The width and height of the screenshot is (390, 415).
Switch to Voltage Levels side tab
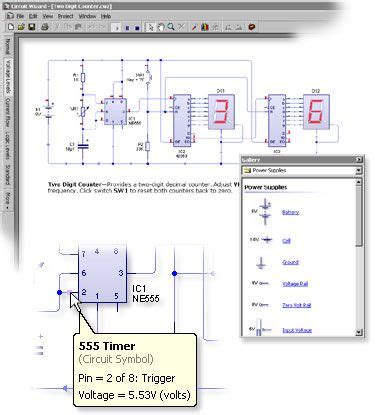click(8, 77)
